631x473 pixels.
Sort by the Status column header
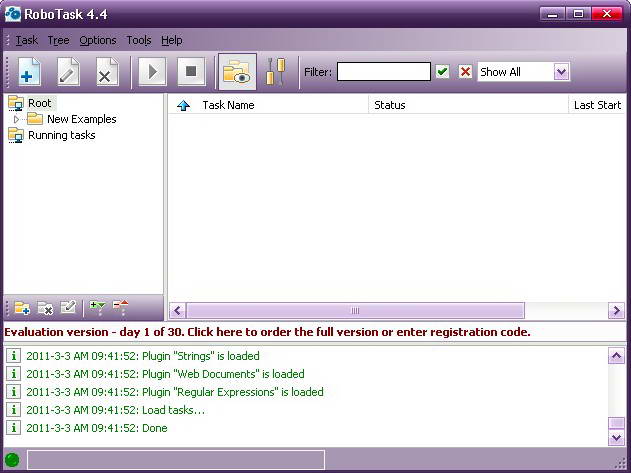pos(390,105)
